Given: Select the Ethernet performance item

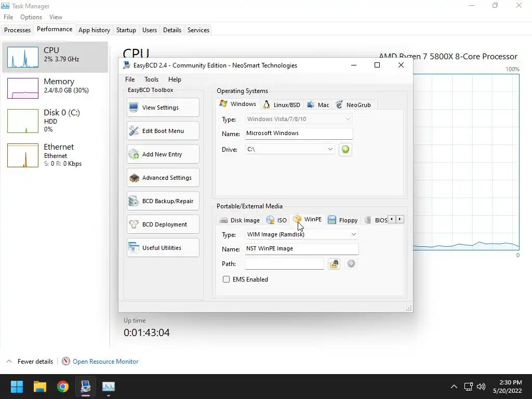Looking at the screenshot, I should point(55,155).
